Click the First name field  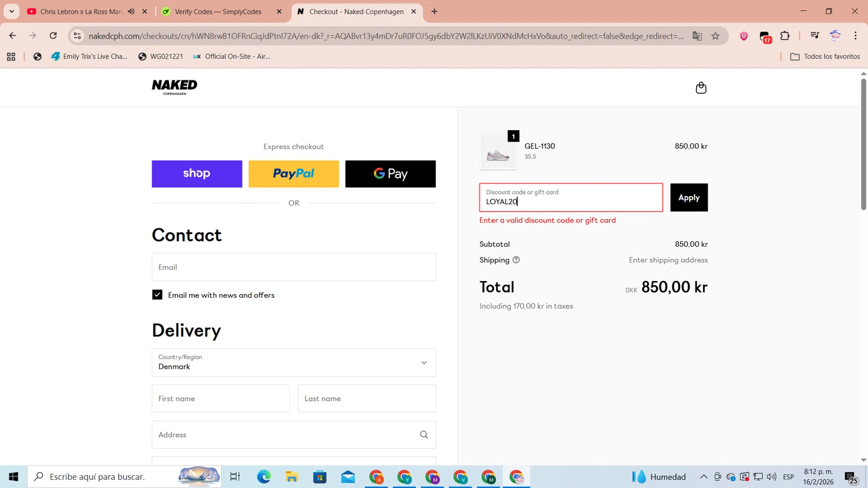[x=220, y=398]
